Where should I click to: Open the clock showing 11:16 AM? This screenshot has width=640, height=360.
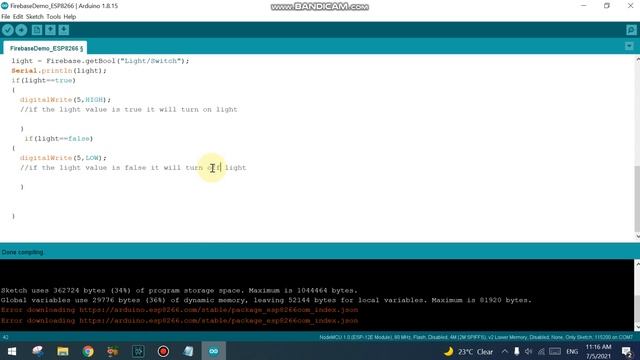click(598, 351)
